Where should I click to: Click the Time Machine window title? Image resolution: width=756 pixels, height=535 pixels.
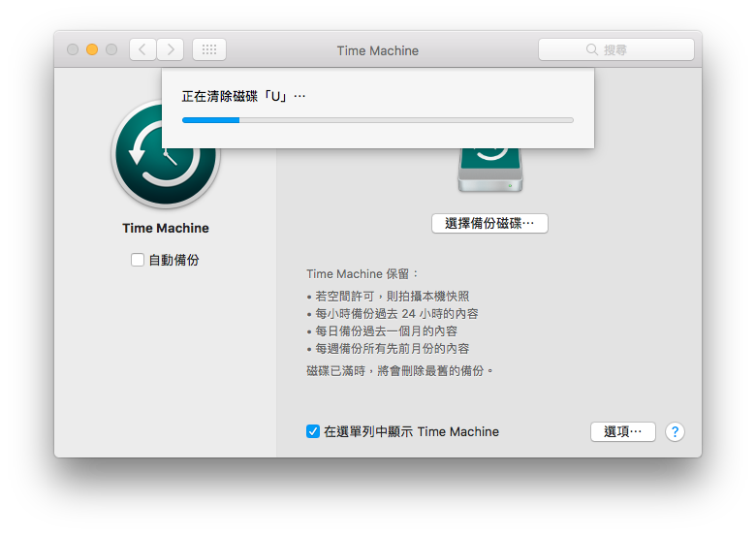coord(378,50)
